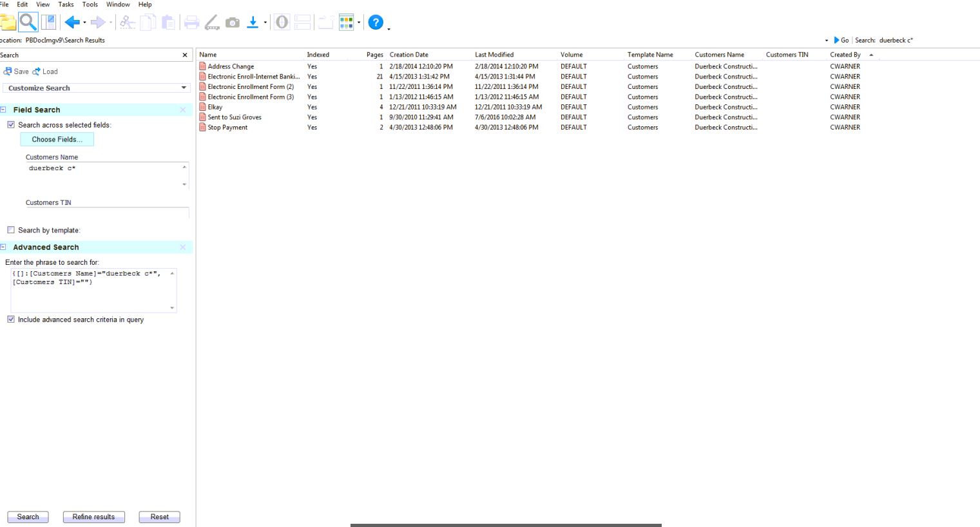Click the Choose Fields... button
Image resolution: width=980 pixels, height=527 pixels.
[57, 139]
